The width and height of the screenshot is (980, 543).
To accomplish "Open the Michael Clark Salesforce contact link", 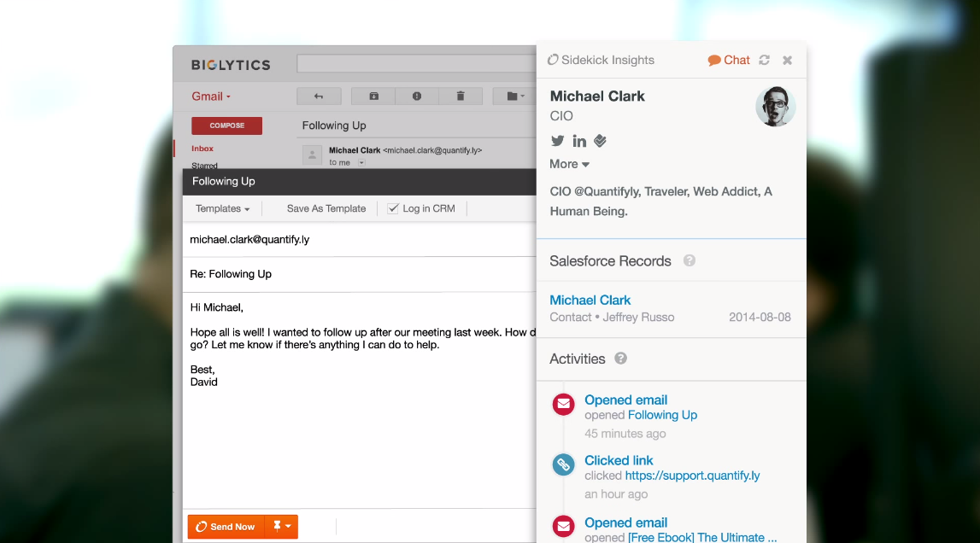I will [x=590, y=300].
